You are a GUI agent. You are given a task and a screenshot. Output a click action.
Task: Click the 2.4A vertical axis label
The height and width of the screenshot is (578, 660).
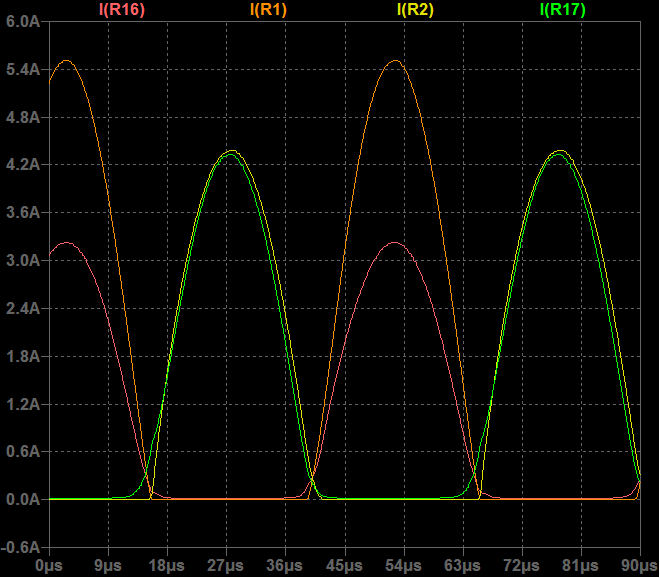pos(23,309)
